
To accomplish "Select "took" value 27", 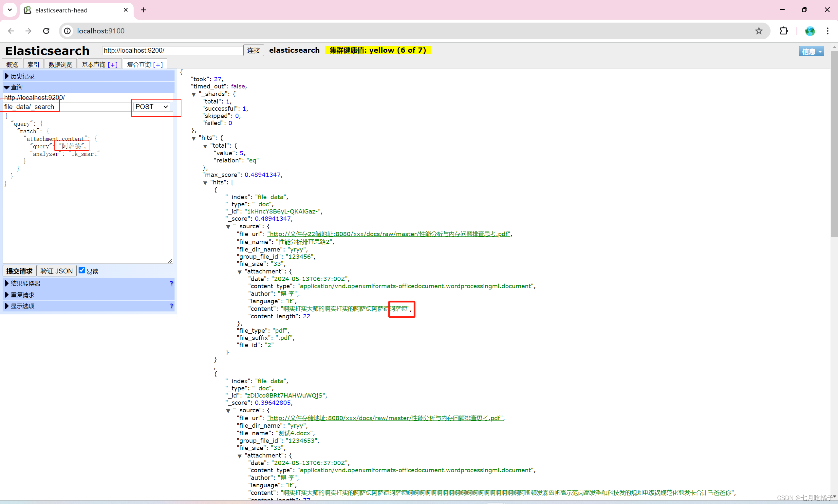I will [x=218, y=79].
